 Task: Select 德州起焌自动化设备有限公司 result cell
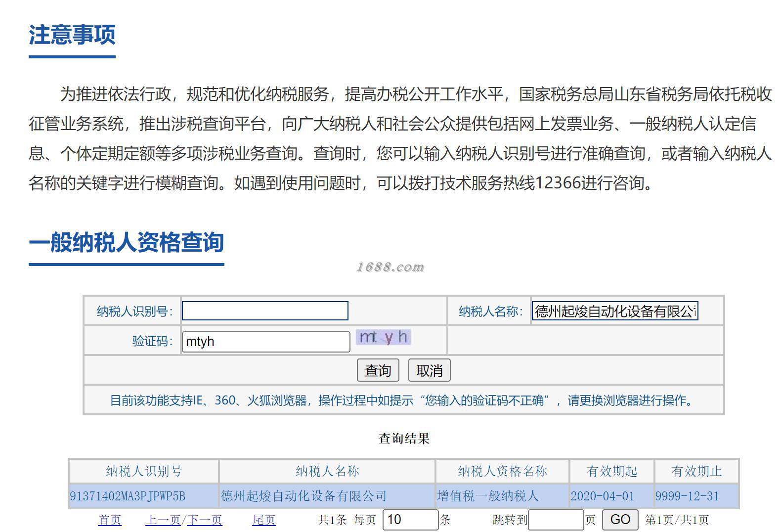tap(327, 496)
